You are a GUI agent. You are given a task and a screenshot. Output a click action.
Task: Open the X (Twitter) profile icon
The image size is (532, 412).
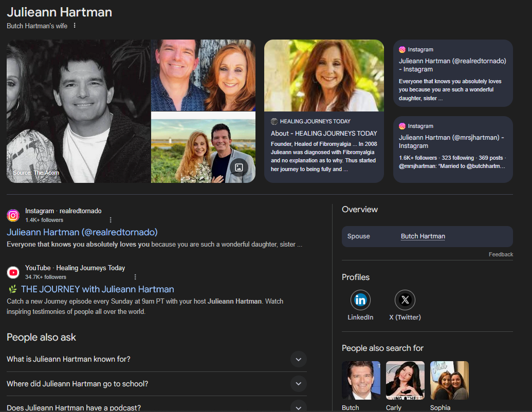(x=405, y=300)
